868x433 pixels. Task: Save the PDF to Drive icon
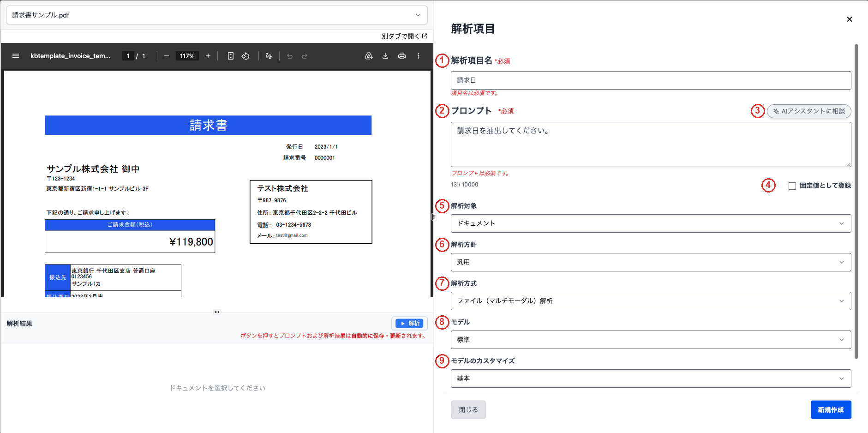coord(369,56)
